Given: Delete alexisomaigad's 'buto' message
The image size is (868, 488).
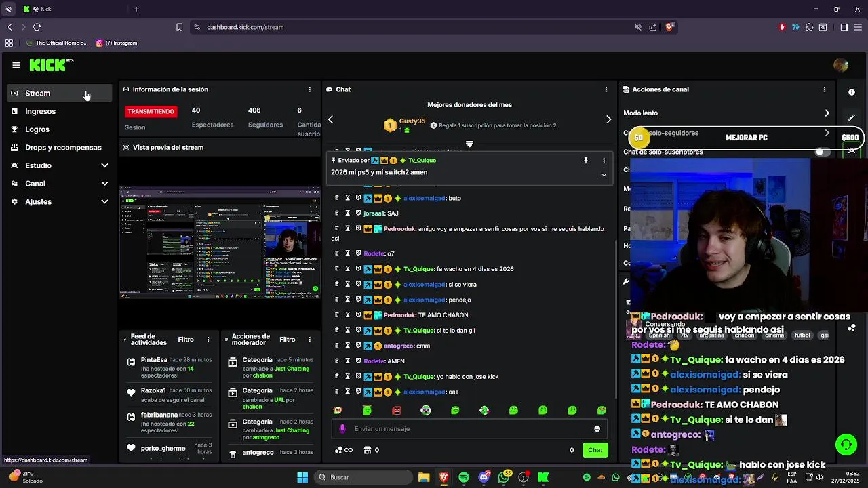Looking at the screenshot, I should [337, 198].
